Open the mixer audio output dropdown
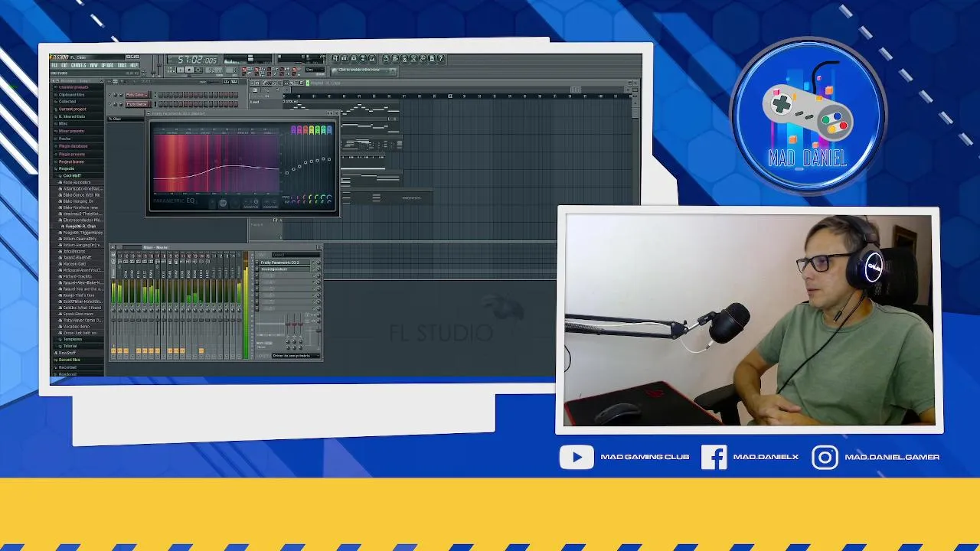Viewport: 980px width, 551px height. pyautogui.click(x=296, y=356)
